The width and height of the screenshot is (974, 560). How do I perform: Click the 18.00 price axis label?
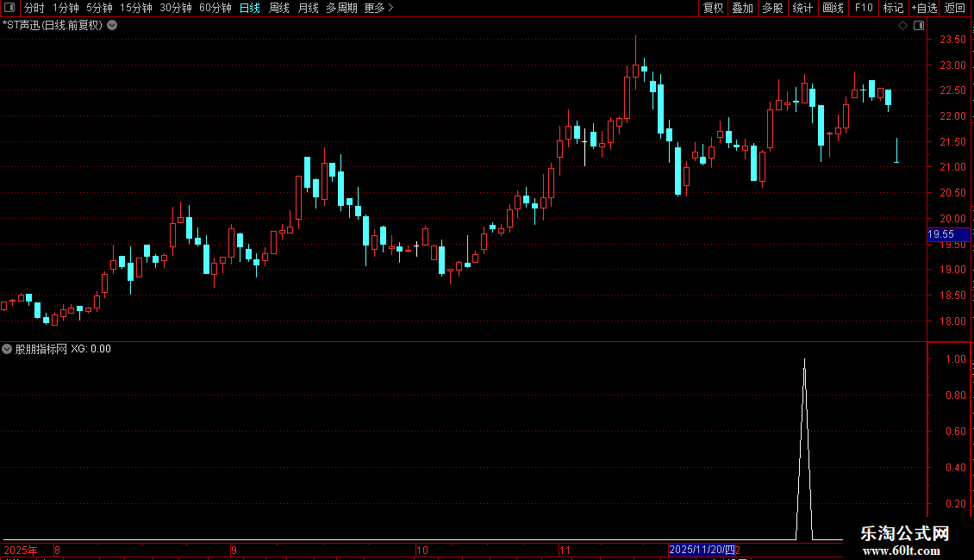[x=952, y=321]
